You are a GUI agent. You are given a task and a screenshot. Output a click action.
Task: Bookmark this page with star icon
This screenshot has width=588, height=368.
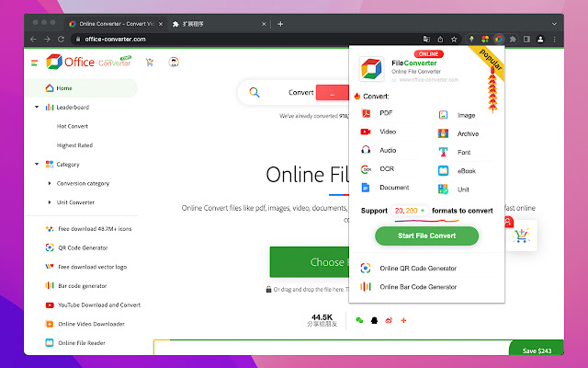(x=454, y=39)
